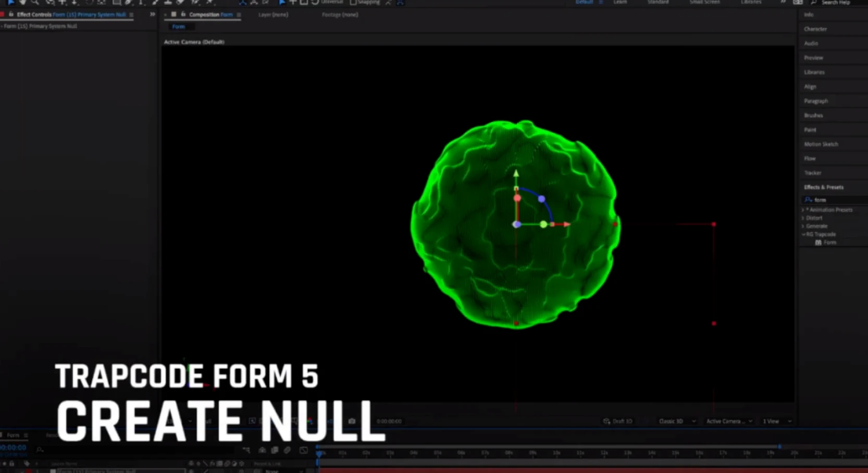Click the Draft 3D button
This screenshot has width=868, height=473.
[x=618, y=421]
